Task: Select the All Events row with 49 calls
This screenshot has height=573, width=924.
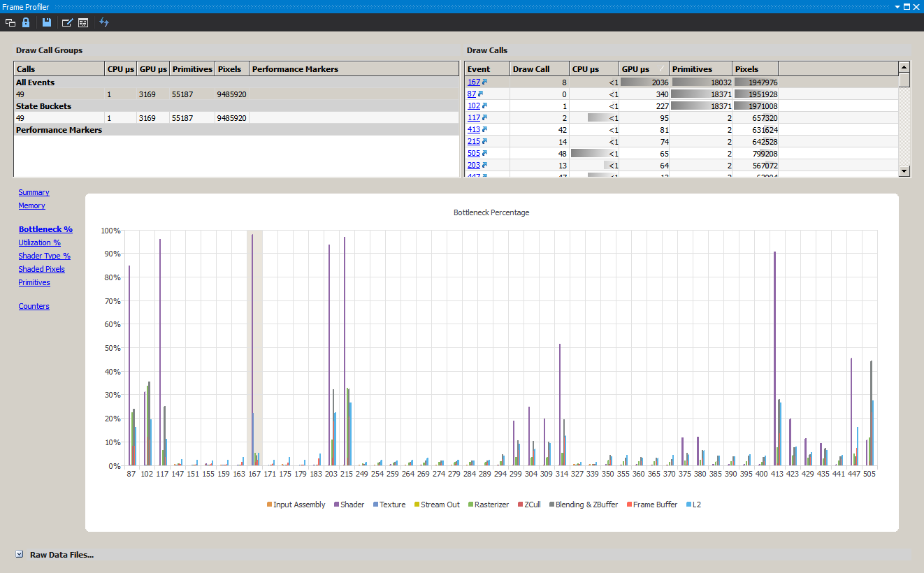Action: (x=236, y=94)
